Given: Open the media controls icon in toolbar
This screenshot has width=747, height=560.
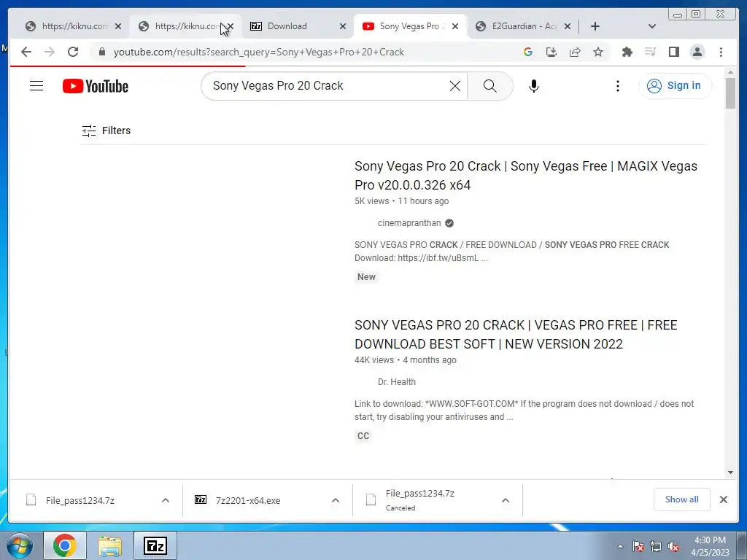Looking at the screenshot, I should coord(650,52).
